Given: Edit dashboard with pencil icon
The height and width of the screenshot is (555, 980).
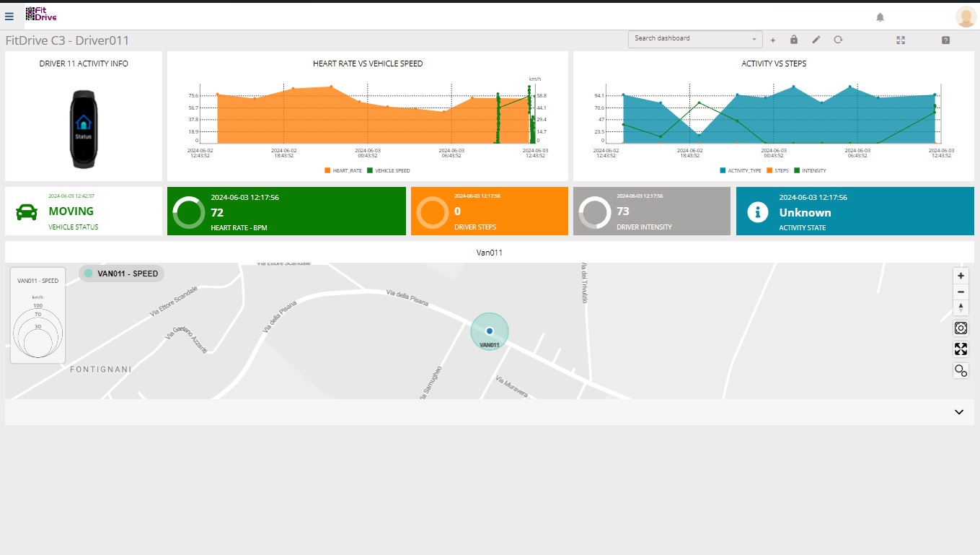Looking at the screenshot, I should pos(816,40).
